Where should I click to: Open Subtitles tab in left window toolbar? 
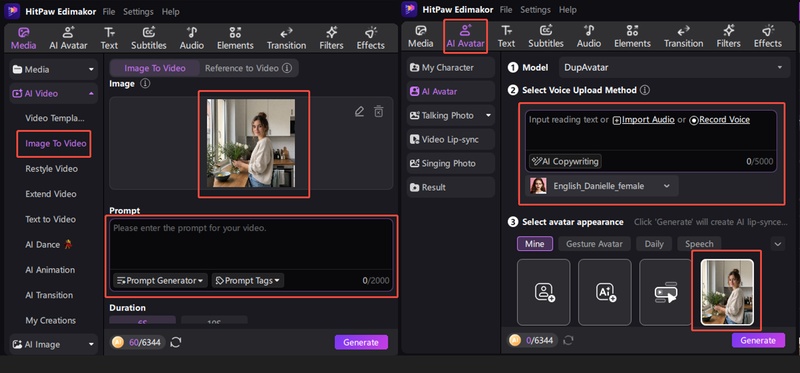[148, 38]
